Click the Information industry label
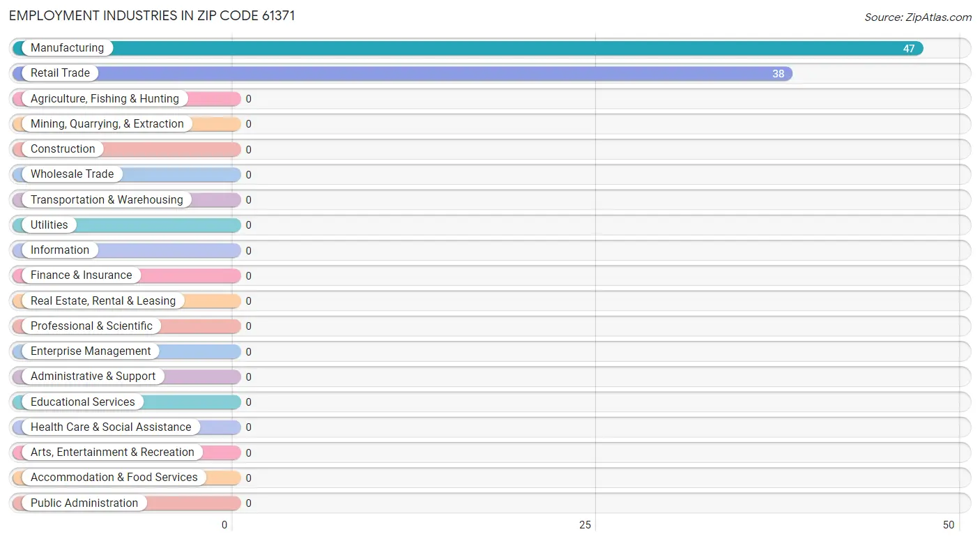Image resolution: width=980 pixels, height=541 pixels. coord(60,250)
